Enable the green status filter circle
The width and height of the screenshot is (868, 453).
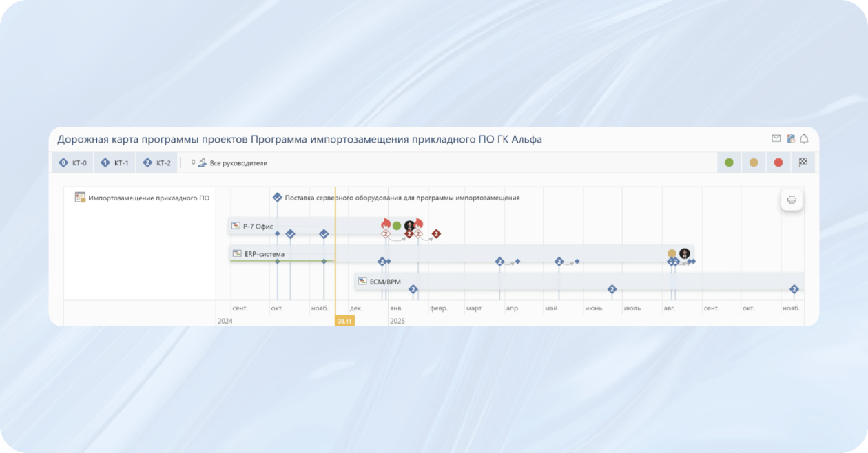[x=729, y=162]
